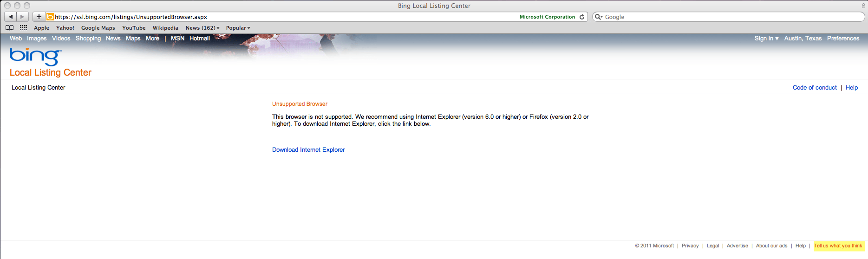868x259 pixels.
Task: Open the About our ads footer link
Action: point(771,246)
